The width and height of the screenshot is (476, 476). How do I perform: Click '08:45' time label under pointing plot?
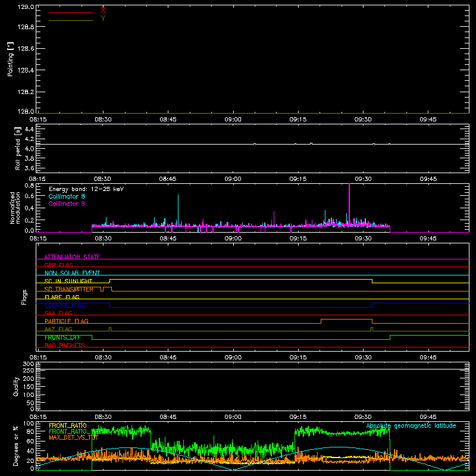(x=168, y=120)
